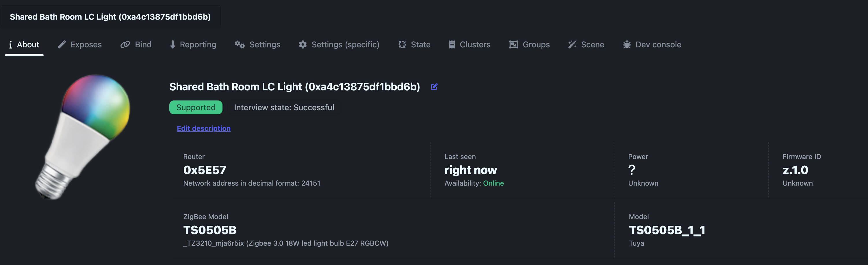The height and width of the screenshot is (265, 868).
Task: Click the edit device name pencil icon
Action: coord(434,87)
